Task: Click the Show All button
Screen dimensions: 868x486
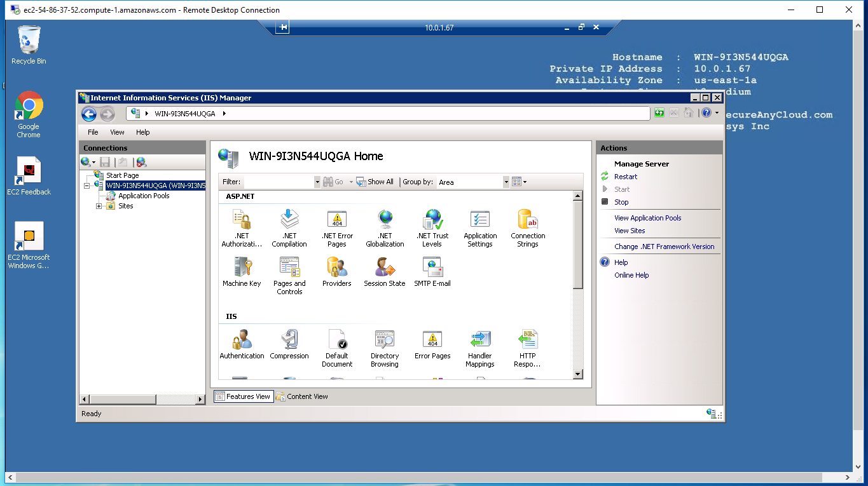Action: 375,182
